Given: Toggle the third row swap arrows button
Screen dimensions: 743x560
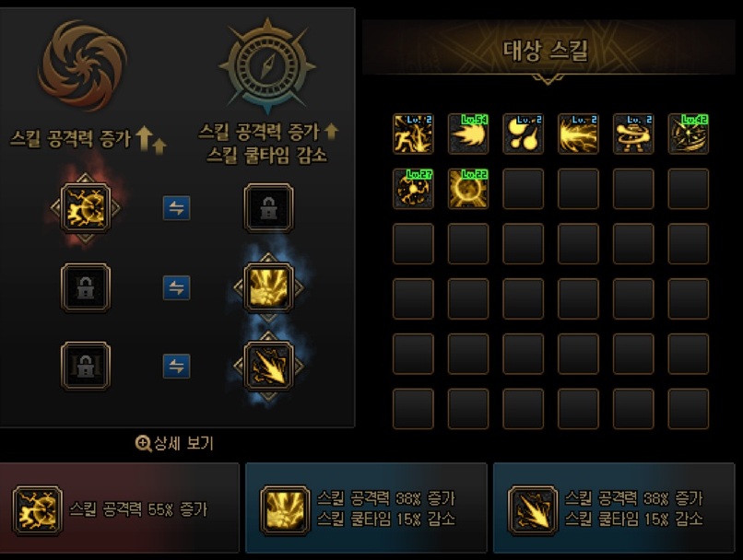Looking at the screenshot, I should 176,366.
